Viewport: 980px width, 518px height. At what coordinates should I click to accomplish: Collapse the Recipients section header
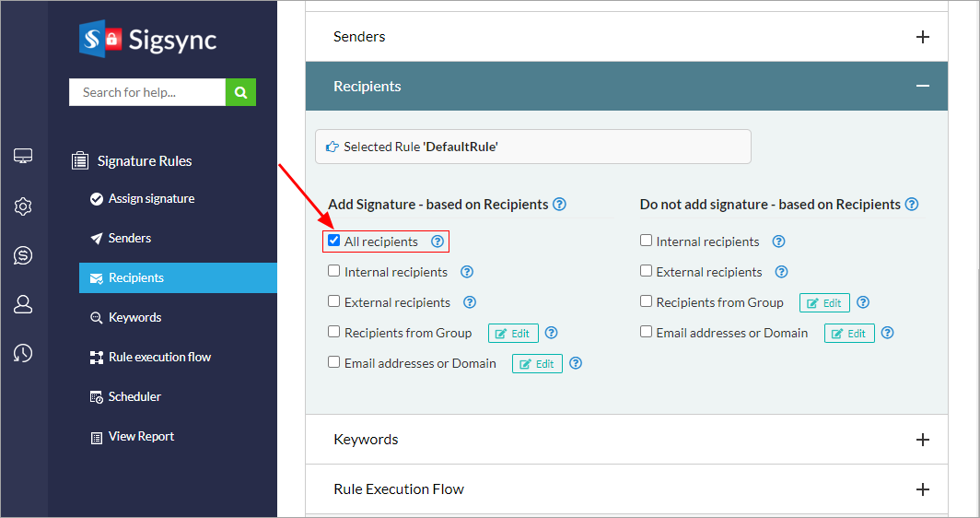[x=922, y=86]
